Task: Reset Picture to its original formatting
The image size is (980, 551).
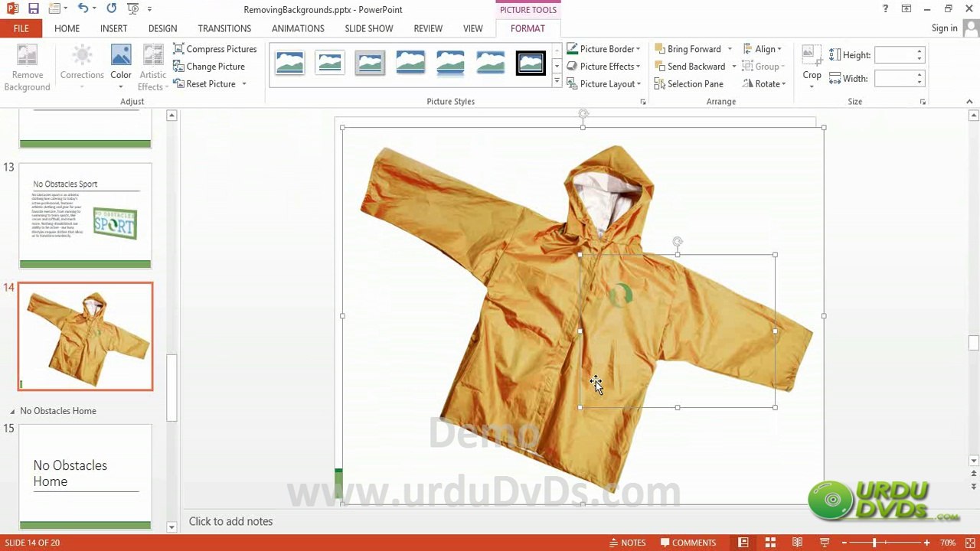Action: coord(204,84)
